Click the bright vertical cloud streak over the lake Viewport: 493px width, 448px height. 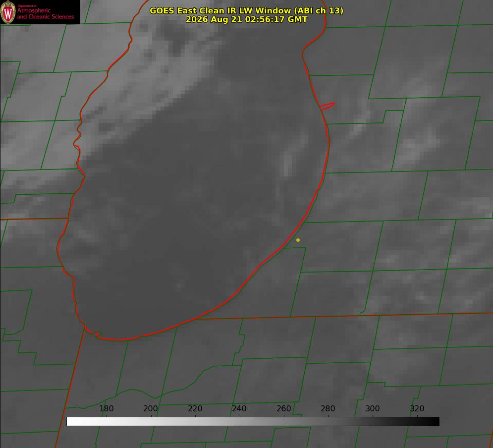(287, 164)
